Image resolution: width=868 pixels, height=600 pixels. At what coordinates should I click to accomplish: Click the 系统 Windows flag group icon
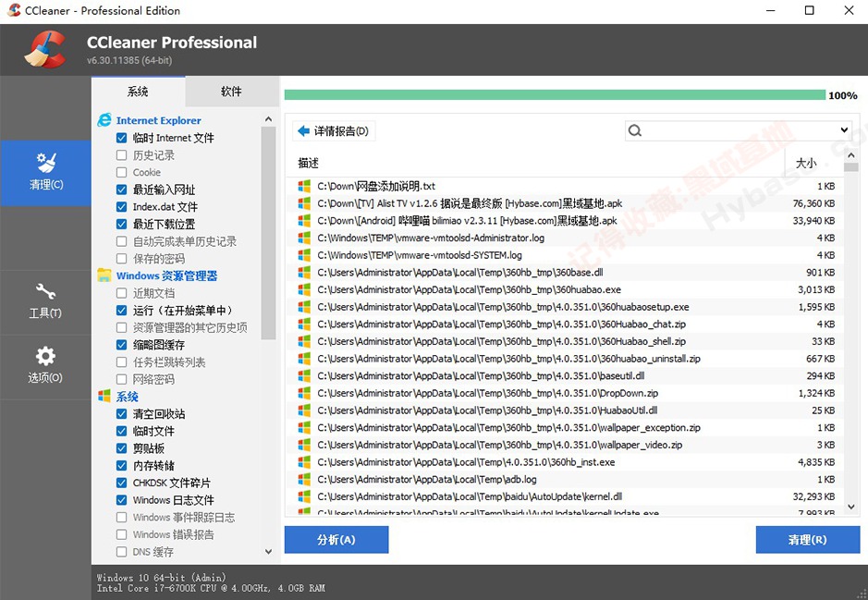[x=104, y=397]
